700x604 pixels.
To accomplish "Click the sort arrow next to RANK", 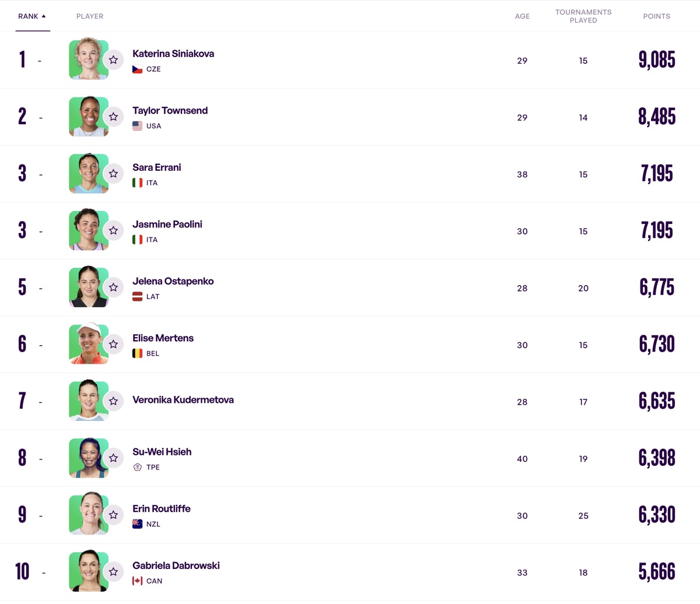I will point(44,16).
